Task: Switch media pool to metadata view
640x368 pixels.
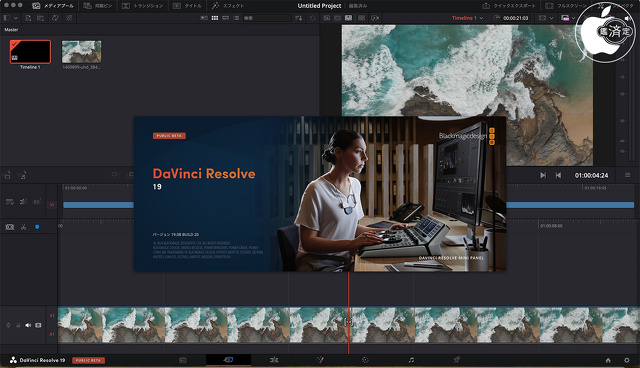Action: [204, 18]
